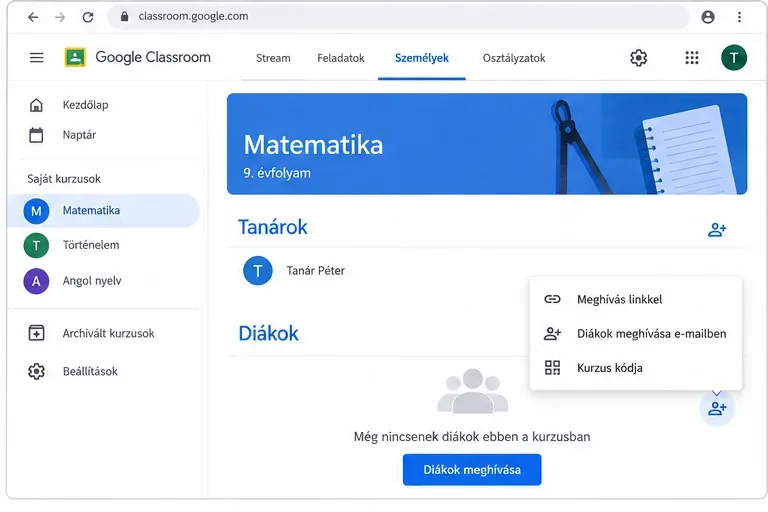Reload the page with the refresh icon
768x512 pixels.
[x=88, y=17]
